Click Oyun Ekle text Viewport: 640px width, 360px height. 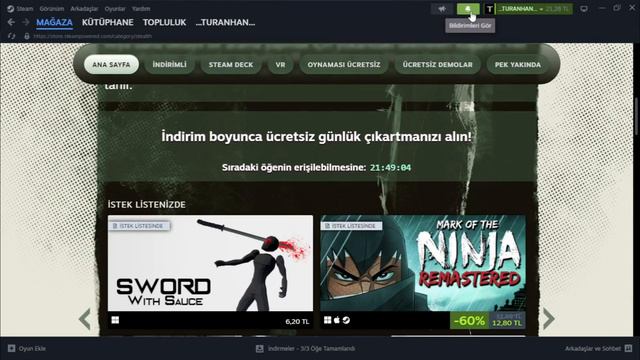[x=32, y=349]
